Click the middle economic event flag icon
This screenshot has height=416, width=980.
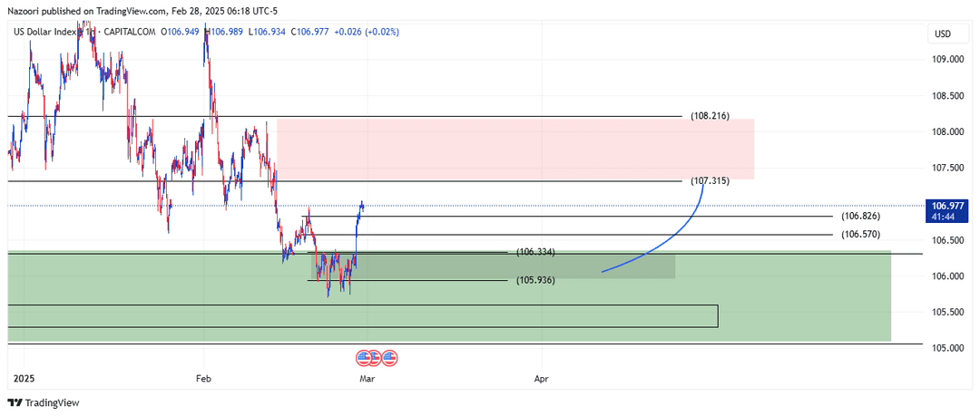tap(375, 357)
